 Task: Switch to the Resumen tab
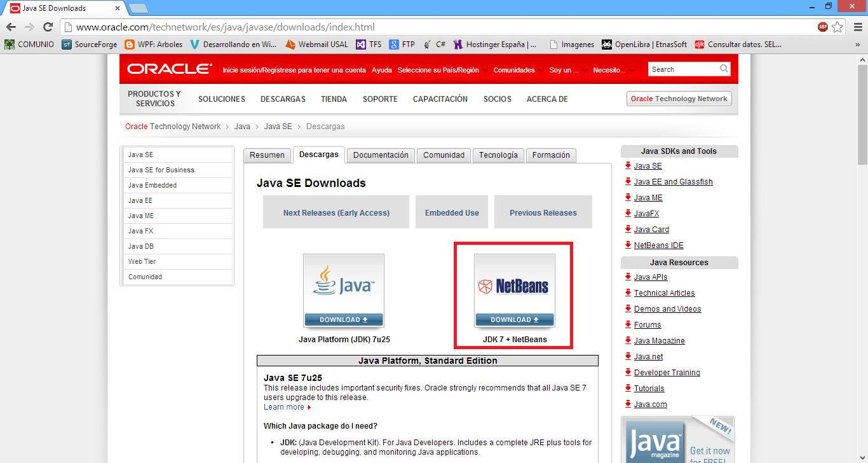pos(267,155)
